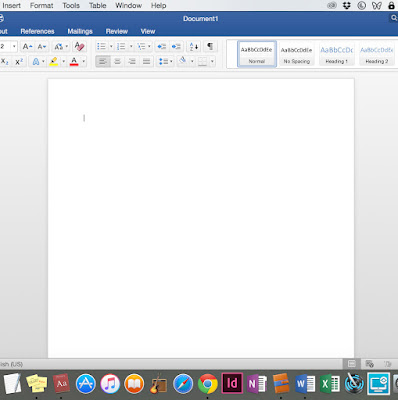This screenshot has width=398, height=400.
Task: Increase paragraph indent
Action: (x=176, y=46)
